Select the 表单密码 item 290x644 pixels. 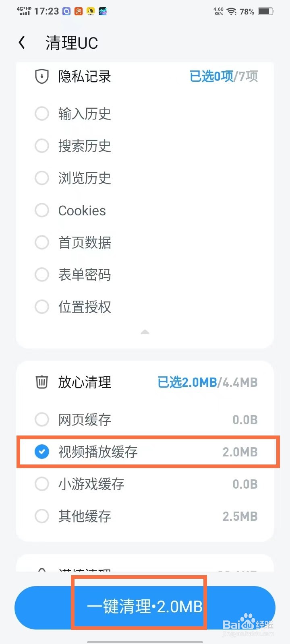[x=42, y=275]
